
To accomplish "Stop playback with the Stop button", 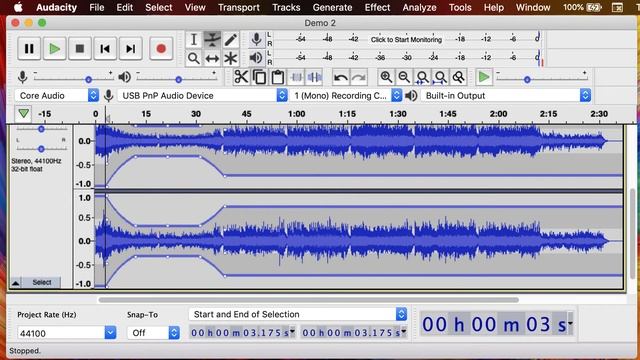I will coord(80,49).
